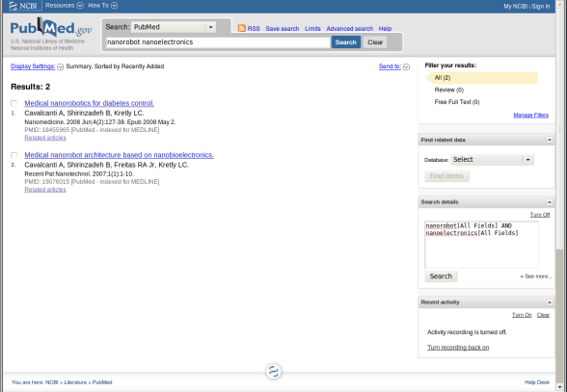Click 'Summary, Sorted by Recently Added' text
567x392 pixels.
(115, 66)
